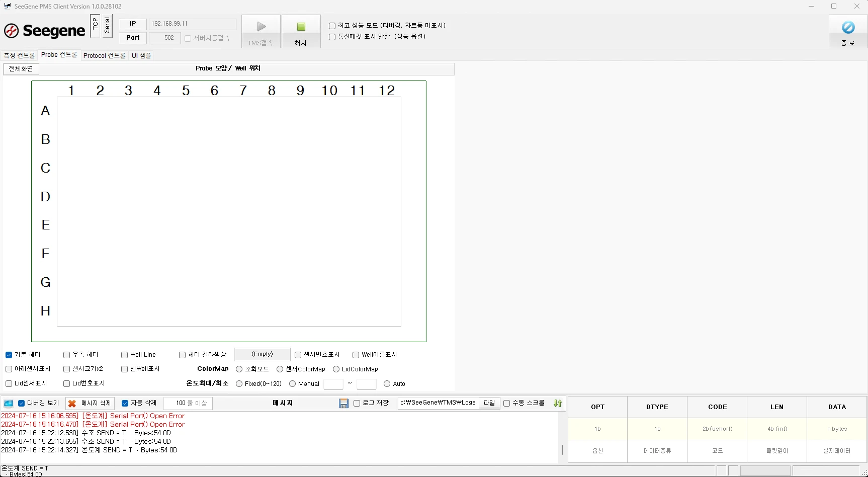Check the Lid번호표시 checkbox
868x477 pixels.
pyautogui.click(x=66, y=383)
